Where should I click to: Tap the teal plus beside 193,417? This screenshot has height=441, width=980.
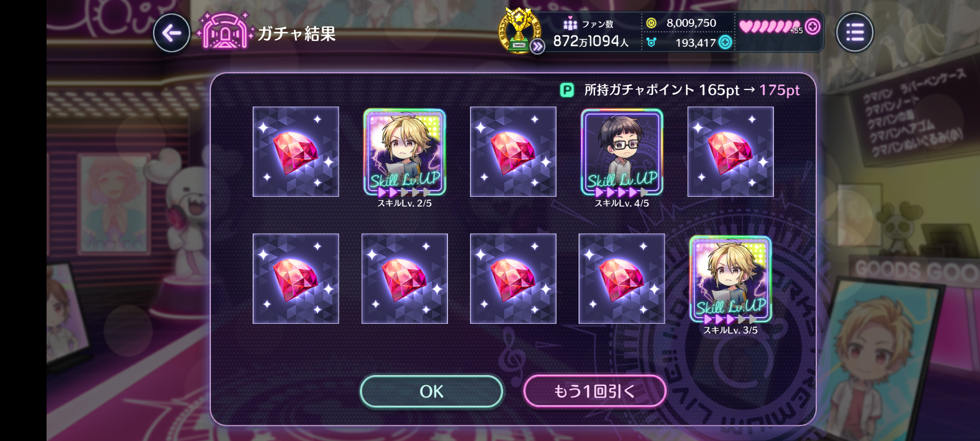click(x=725, y=42)
